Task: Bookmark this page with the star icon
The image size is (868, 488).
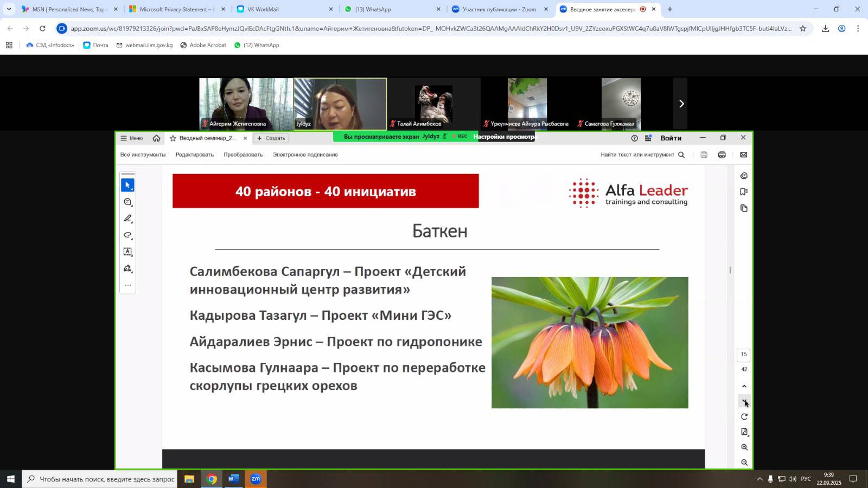Action: [x=802, y=28]
